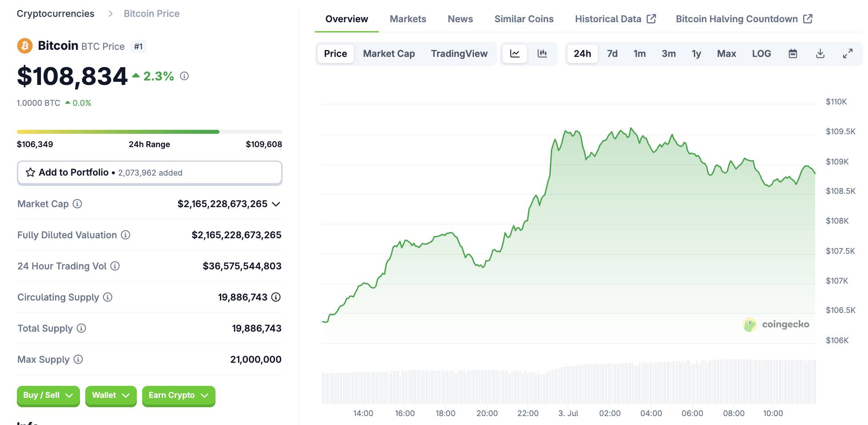Click the 21,000,000 Max Supply value
Image resolution: width=868 pixels, height=425 pixels.
pos(256,359)
